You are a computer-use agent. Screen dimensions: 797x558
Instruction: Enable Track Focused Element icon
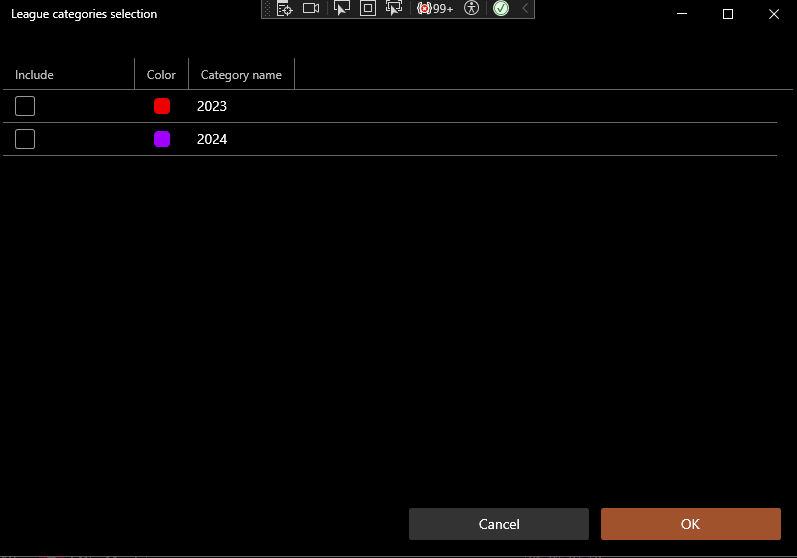(x=394, y=8)
